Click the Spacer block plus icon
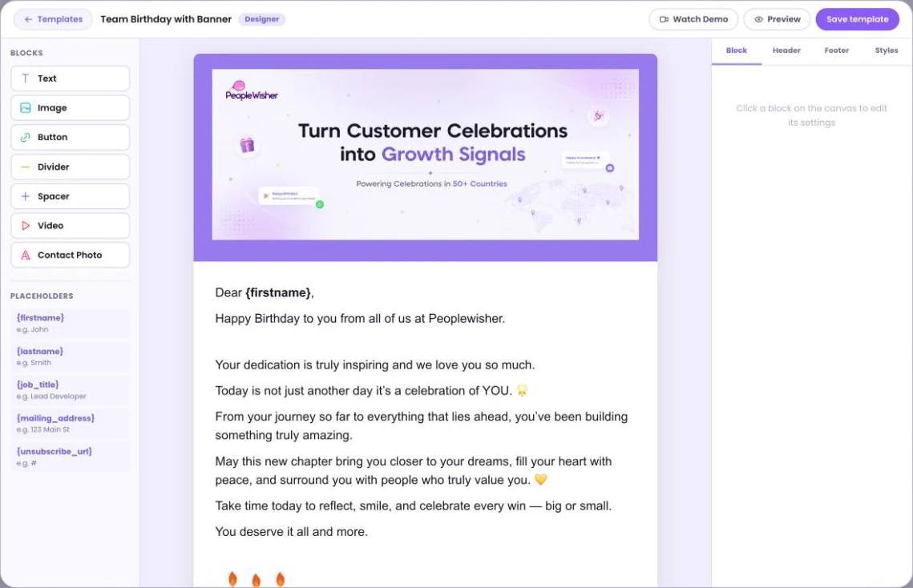 [25, 196]
